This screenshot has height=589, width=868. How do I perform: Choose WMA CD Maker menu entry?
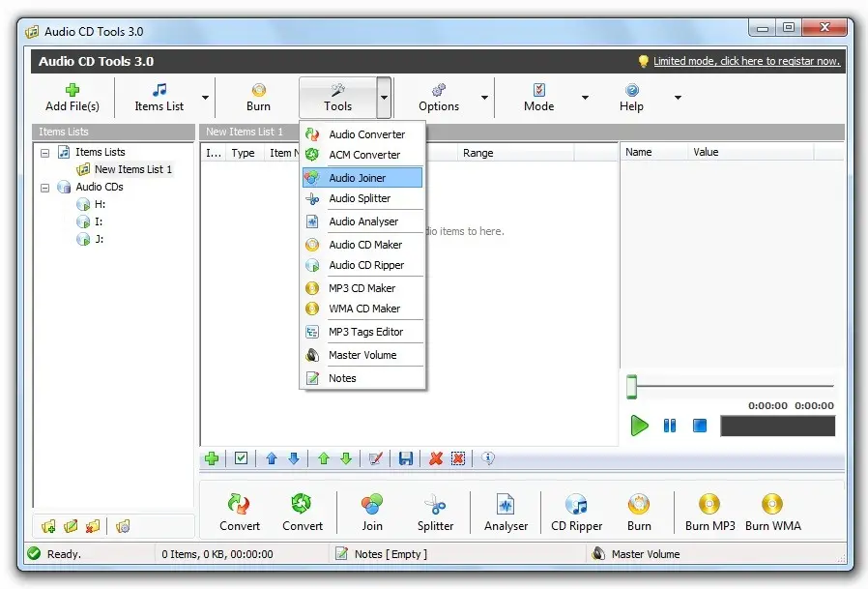point(362,309)
